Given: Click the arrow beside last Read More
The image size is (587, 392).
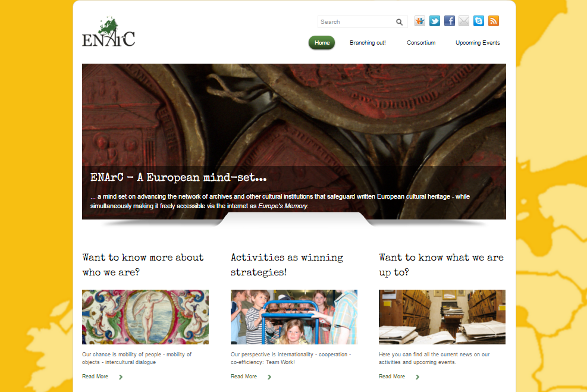Looking at the screenshot, I should pos(418,377).
